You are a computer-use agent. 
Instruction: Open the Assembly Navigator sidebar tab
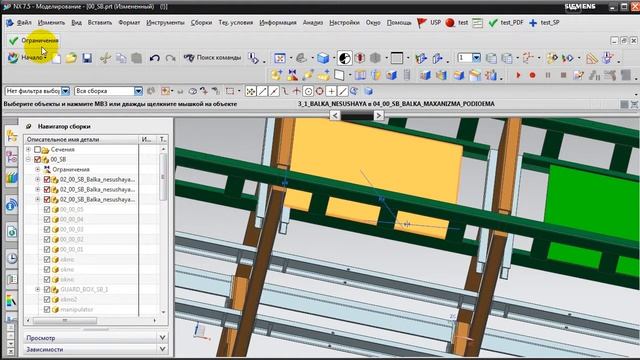(x=12, y=136)
